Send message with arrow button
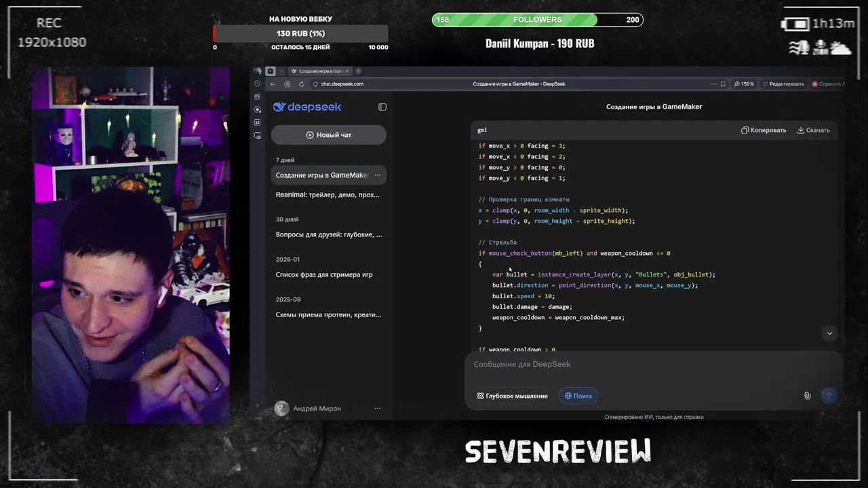868x488 pixels. (x=829, y=396)
